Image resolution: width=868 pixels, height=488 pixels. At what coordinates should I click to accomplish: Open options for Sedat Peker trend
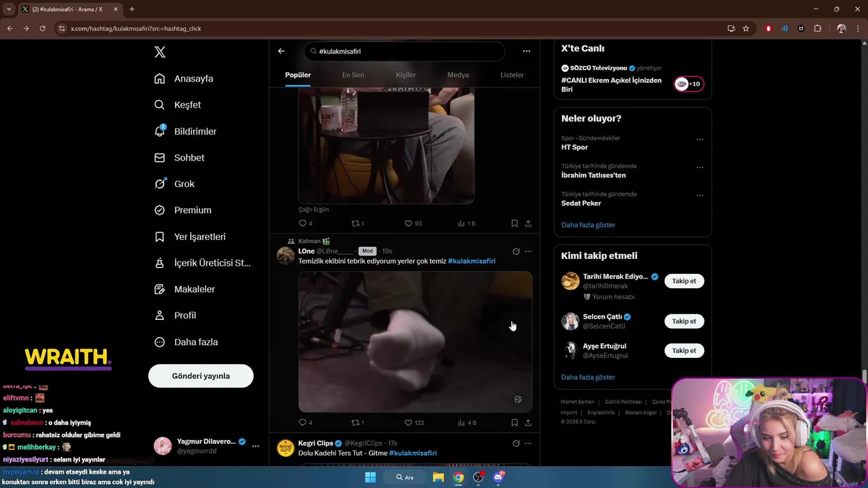click(700, 195)
